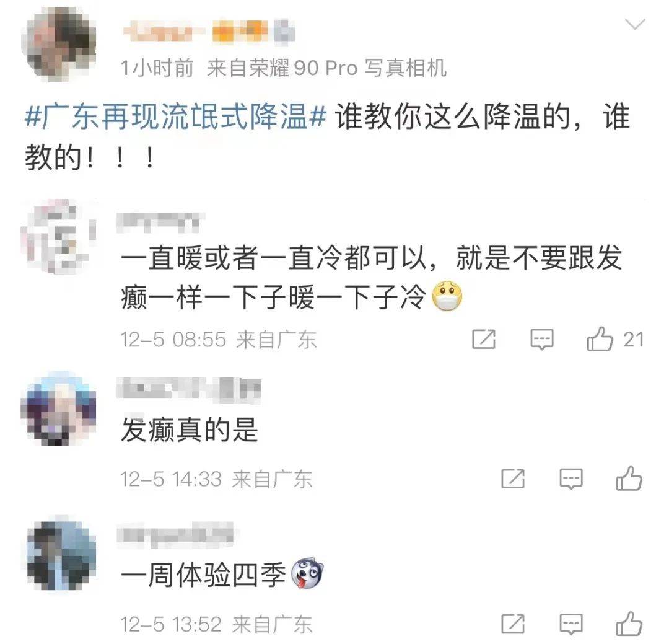
Task: Repost the 一周体验四季 comment
Action: click(513, 624)
